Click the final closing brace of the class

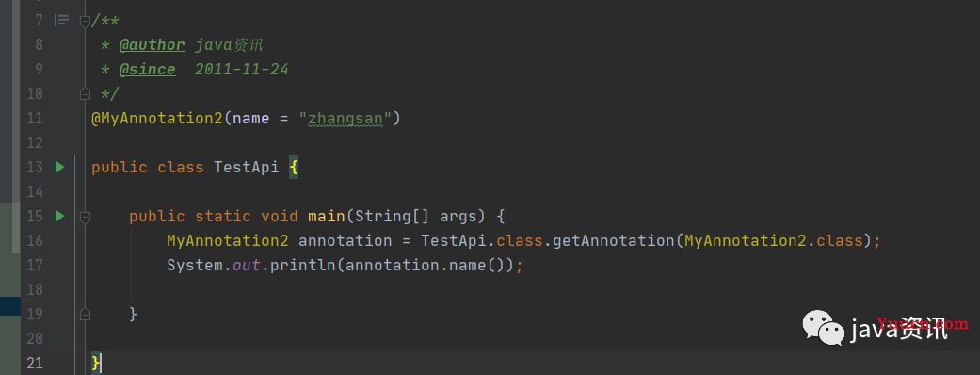click(x=96, y=363)
